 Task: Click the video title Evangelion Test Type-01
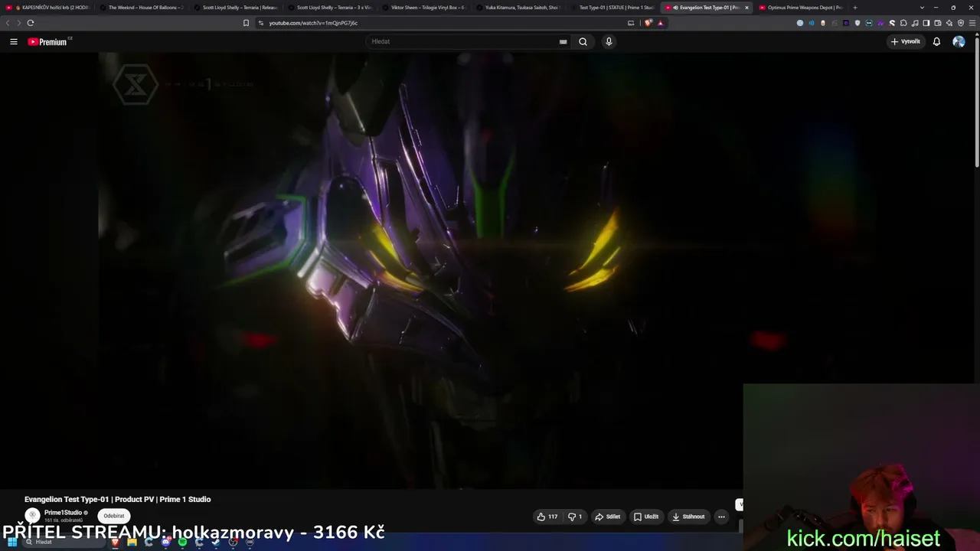point(117,499)
